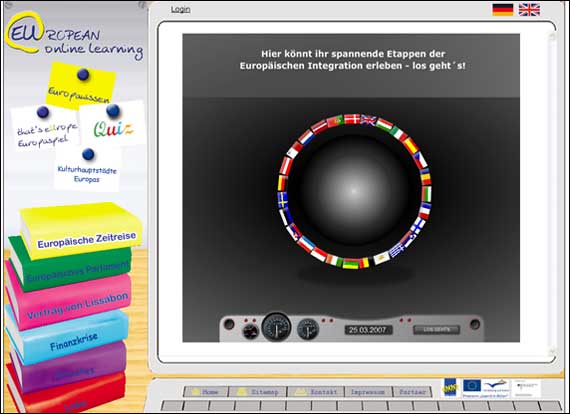This screenshot has height=414, width=570.
Task: Click the Spanish flag on the ring
Action: click(x=411, y=145)
